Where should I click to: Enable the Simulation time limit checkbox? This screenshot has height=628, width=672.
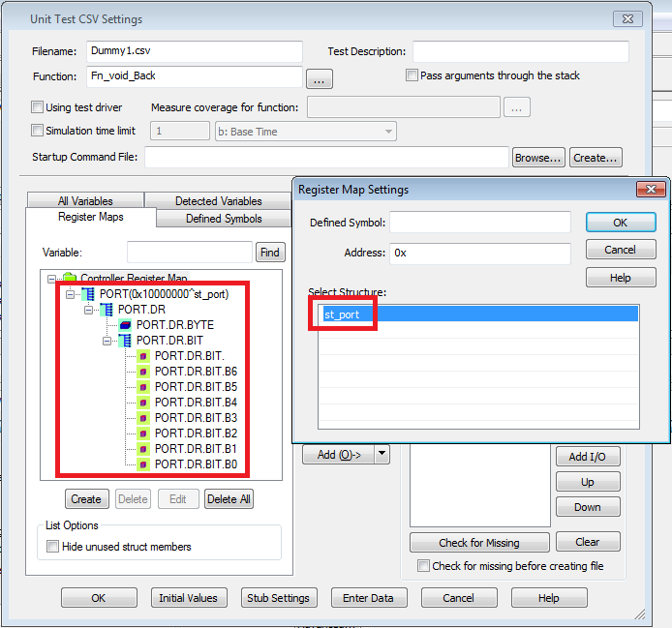38,131
